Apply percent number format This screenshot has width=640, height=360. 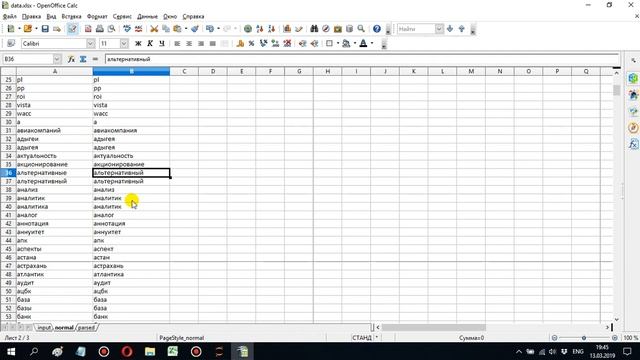pyautogui.click(x=251, y=44)
